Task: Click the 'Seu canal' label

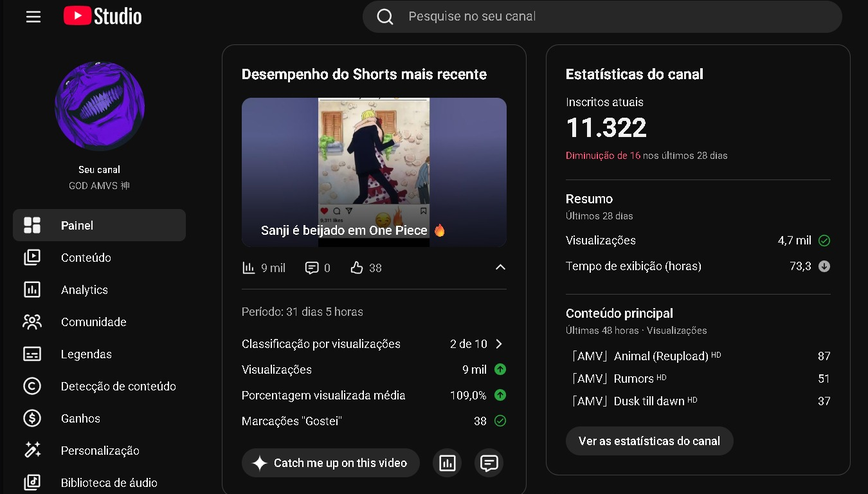Action: click(99, 170)
